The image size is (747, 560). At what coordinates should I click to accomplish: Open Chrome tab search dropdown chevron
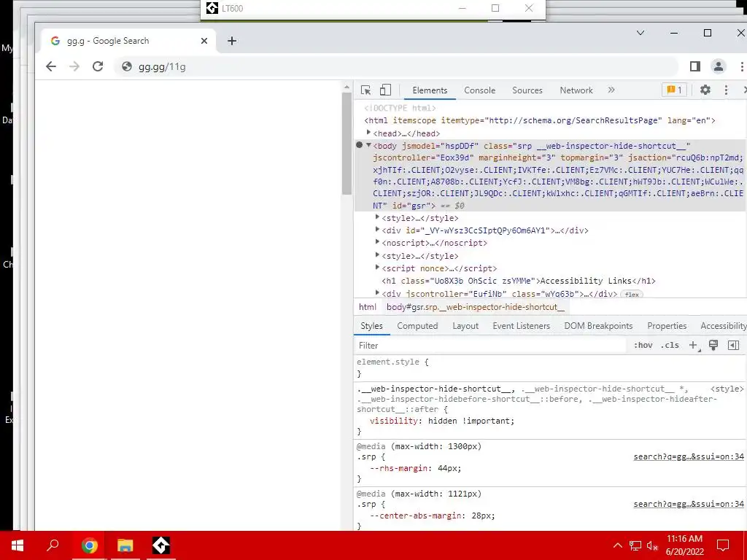point(640,33)
